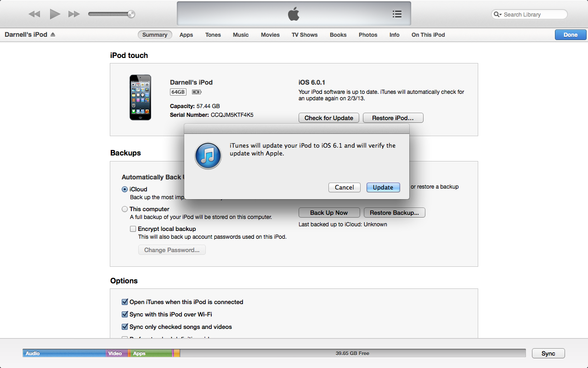The width and height of the screenshot is (588, 368).
Task: Click the Sync button
Action: point(548,353)
